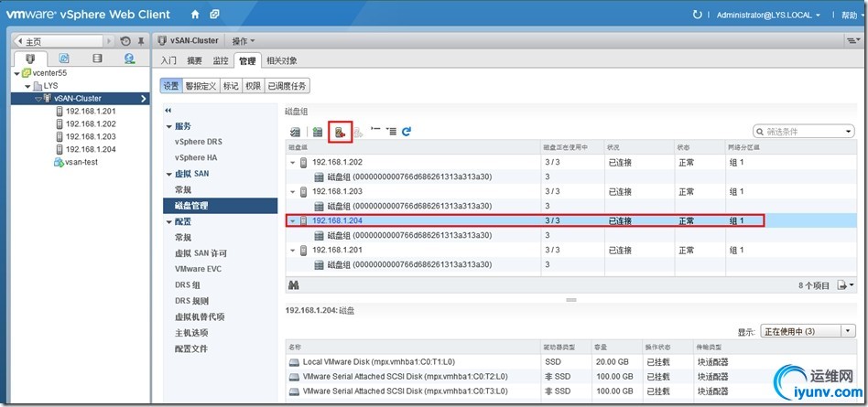
Task: Collapse the 配置 sidebar section
Action: [169, 222]
